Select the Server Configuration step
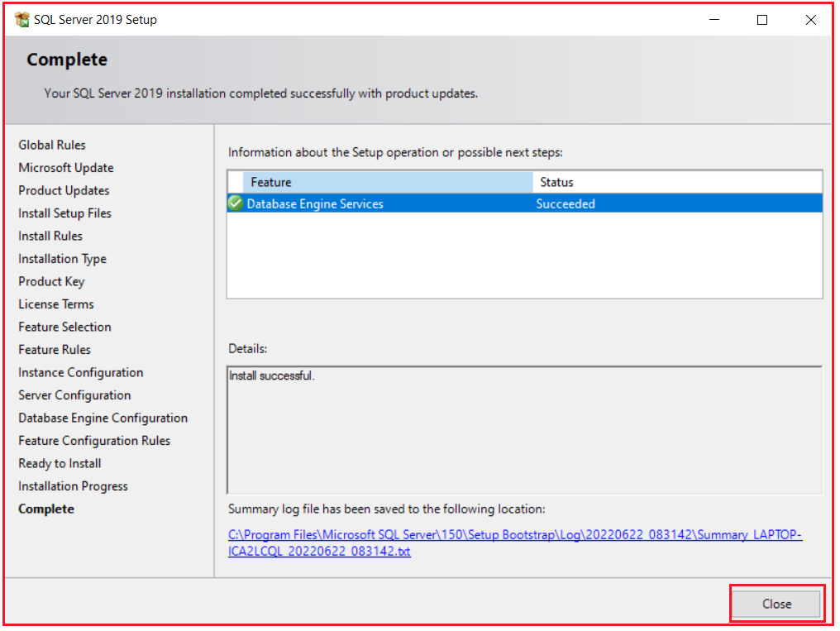This screenshot has width=840, height=631. click(74, 395)
